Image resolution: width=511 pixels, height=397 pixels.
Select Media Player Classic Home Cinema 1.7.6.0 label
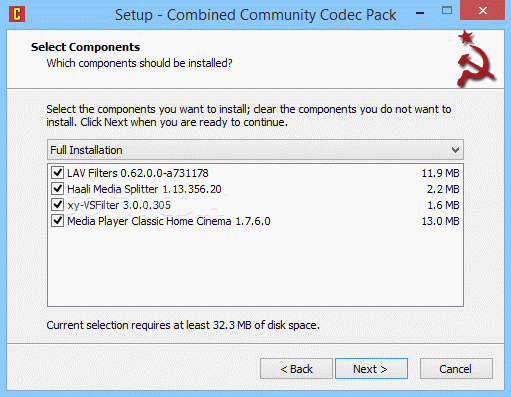169,221
